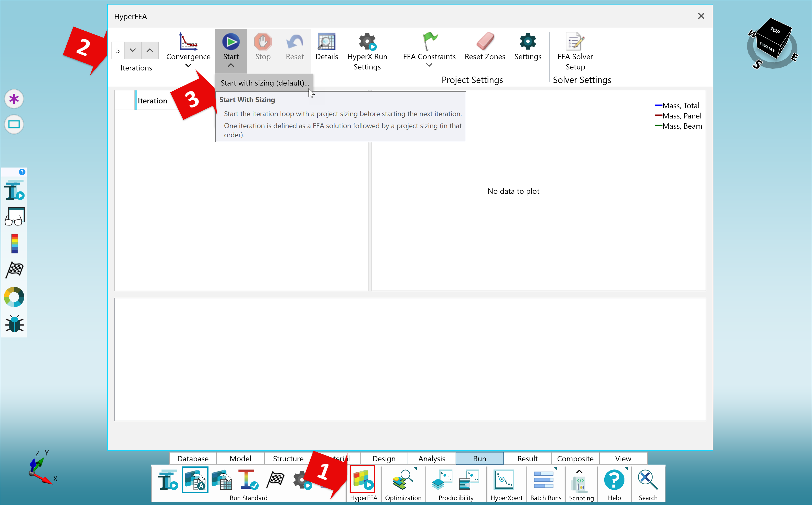Viewport: 812px width, 505px height.
Task: Click the Iteration column header
Action: coord(153,101)
